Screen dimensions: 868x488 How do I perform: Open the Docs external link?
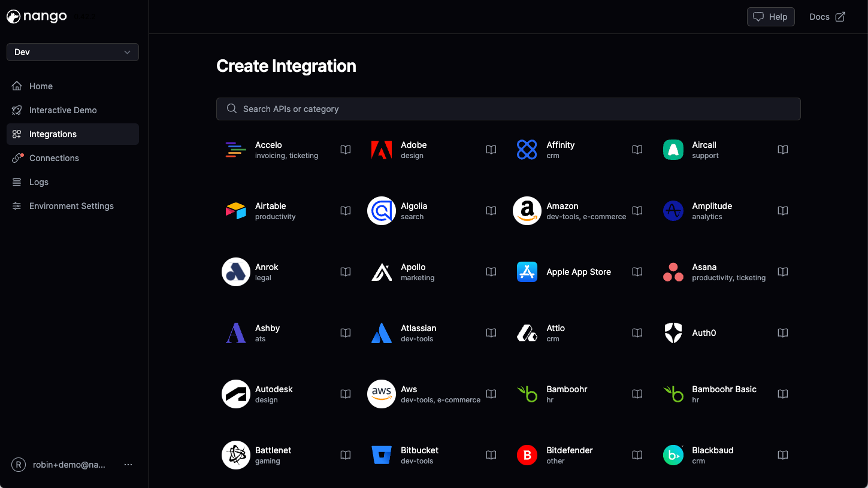point(827,17)
